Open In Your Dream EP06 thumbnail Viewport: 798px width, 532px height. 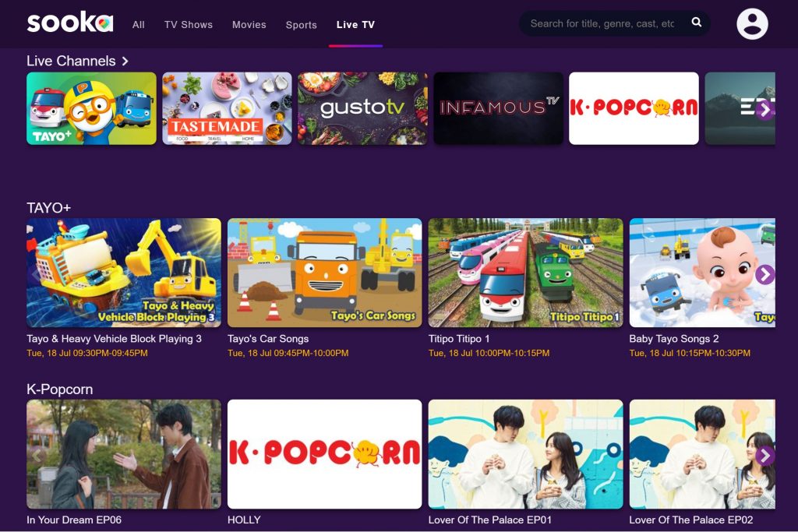point(124,454)
